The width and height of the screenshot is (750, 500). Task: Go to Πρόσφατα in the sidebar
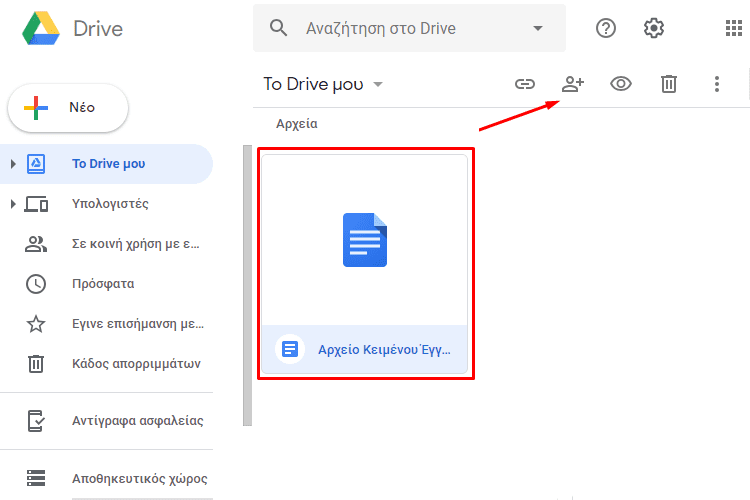point(102,284)
